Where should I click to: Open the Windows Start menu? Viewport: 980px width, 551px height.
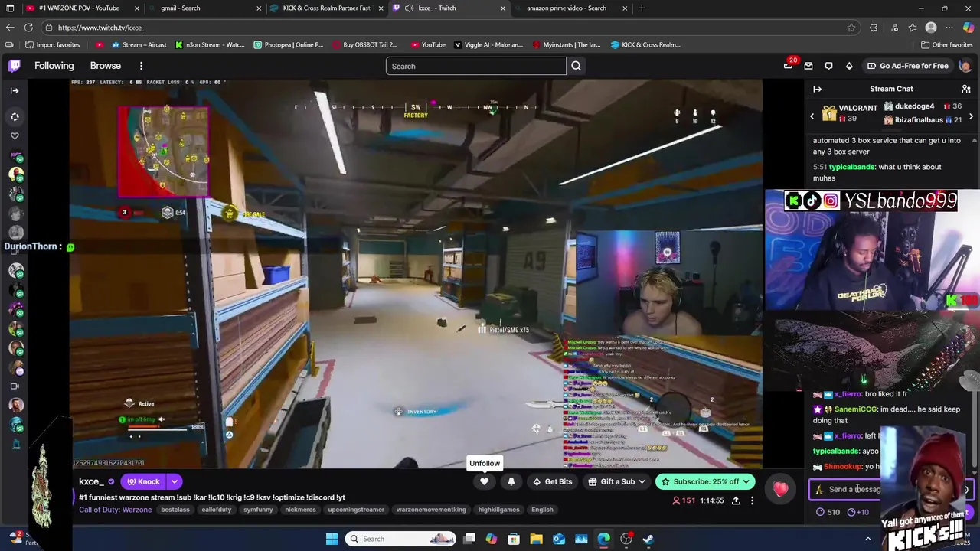332,539
